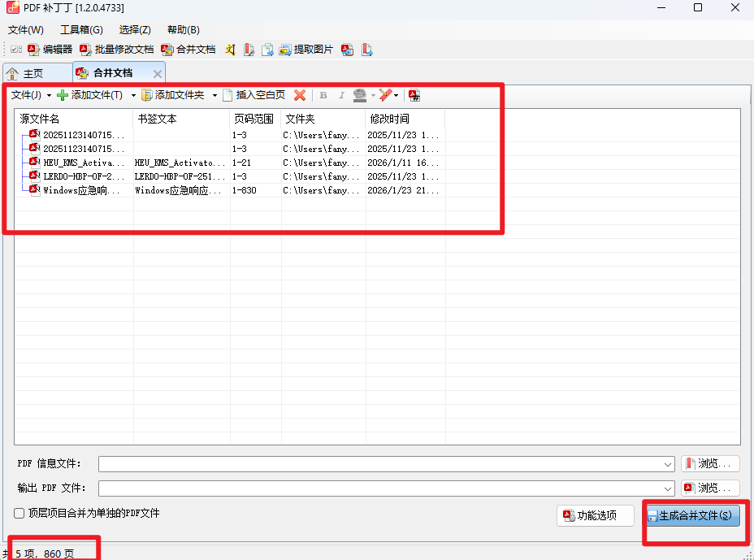Open the 输出 PDF 文件 combo box dropdown
754x560 pixels.
667,488
